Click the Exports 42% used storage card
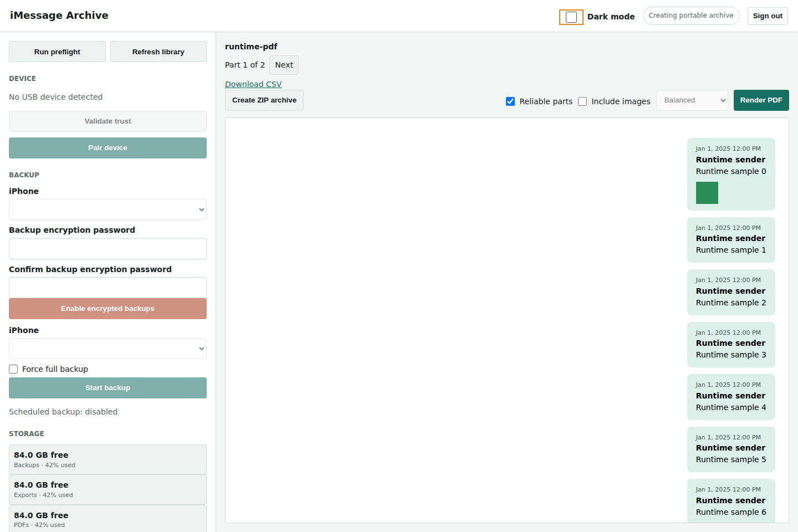The height and width of the screenshot is (532, 798). click(108, 489)
